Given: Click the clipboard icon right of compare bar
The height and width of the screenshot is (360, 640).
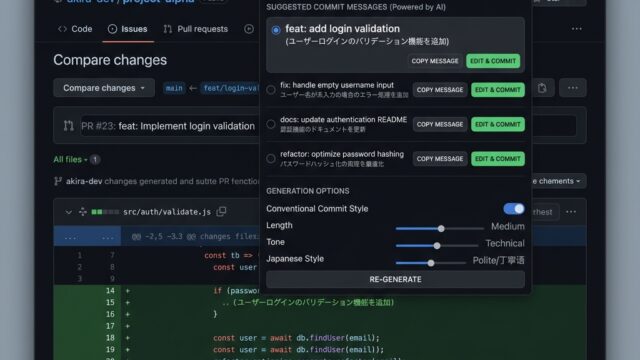Looking at the screenshot, I should pyautogui.click(x=542, y=88).
